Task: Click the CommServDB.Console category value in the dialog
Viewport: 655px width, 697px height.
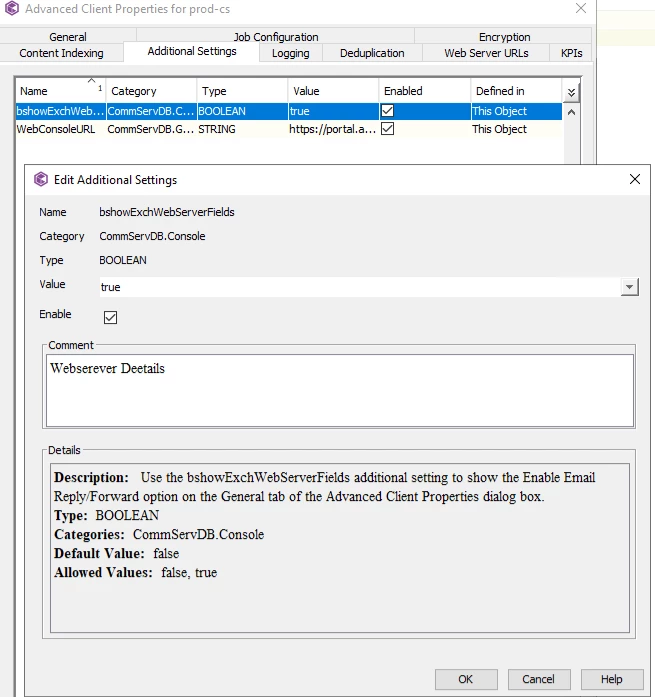Action: tap(152, 236)
